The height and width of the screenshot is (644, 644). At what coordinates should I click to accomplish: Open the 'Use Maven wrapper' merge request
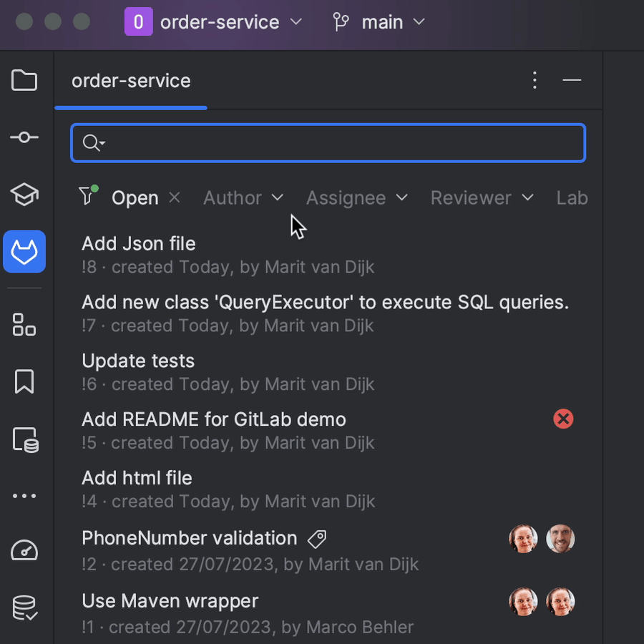(x=170, y=601)
